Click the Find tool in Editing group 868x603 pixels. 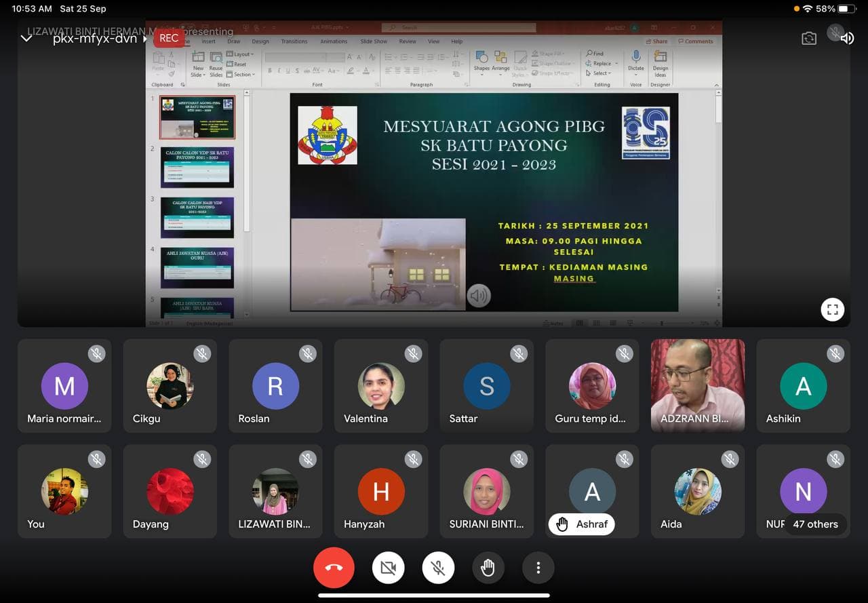595,54
